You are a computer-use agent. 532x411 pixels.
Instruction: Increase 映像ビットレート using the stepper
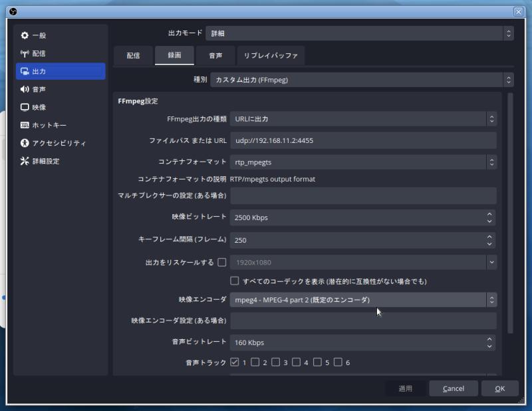click(490, 214)
